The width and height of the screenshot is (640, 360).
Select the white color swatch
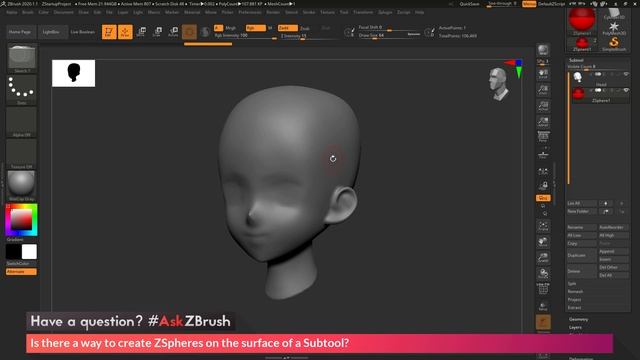click(x=29, y=252)
